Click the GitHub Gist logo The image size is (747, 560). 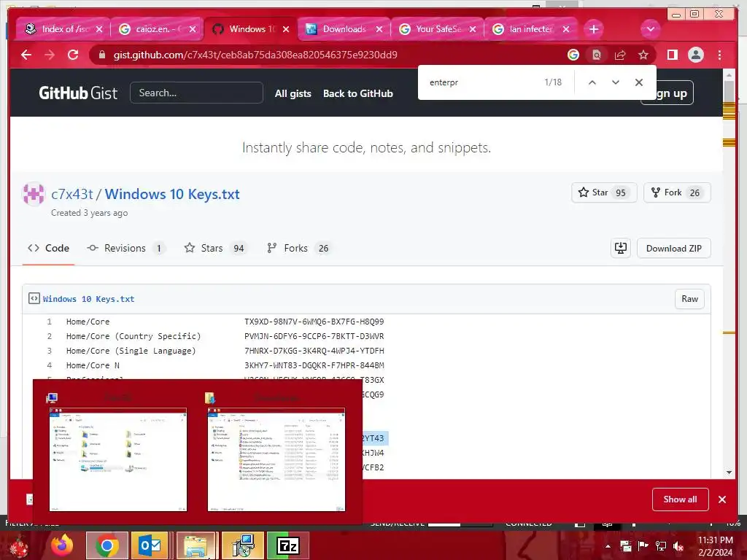78,93
